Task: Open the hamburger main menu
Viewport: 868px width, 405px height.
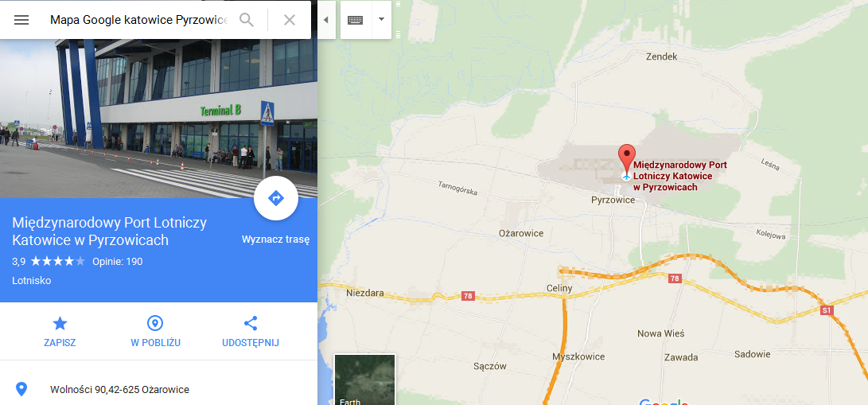Action: coord(21,20)
